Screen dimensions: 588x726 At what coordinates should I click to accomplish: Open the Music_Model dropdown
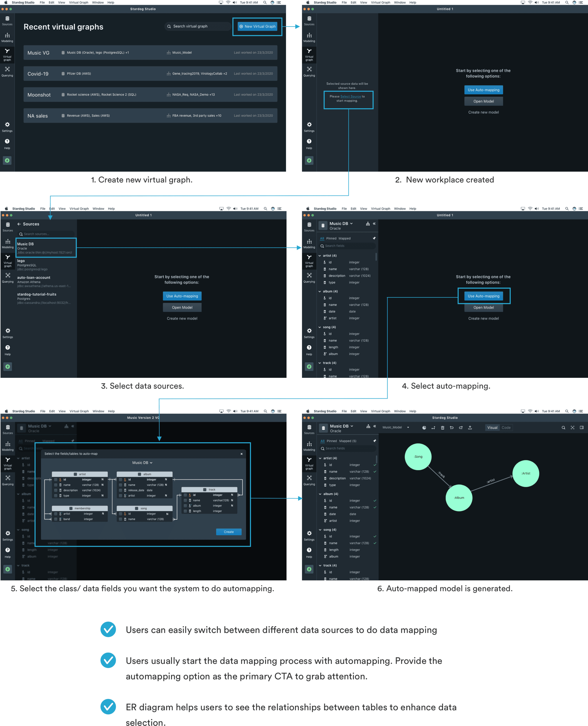pos(408,428)
